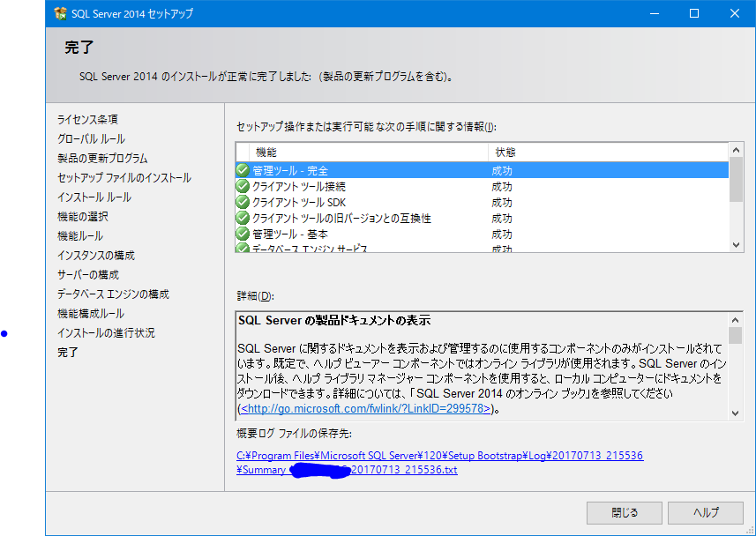Click 成功 status for 管理ツール - 完全
756x536 pixels.
pos(502,171)
